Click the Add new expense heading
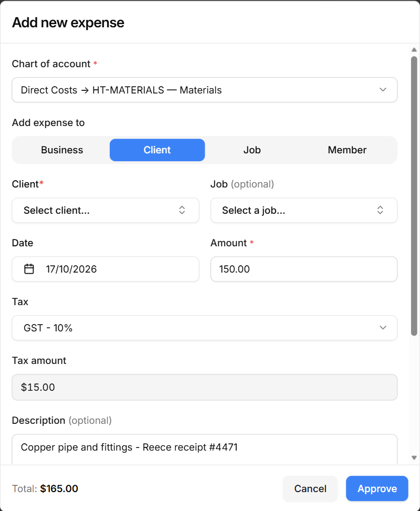Viewport: 420px width, 511px height. 68,23
